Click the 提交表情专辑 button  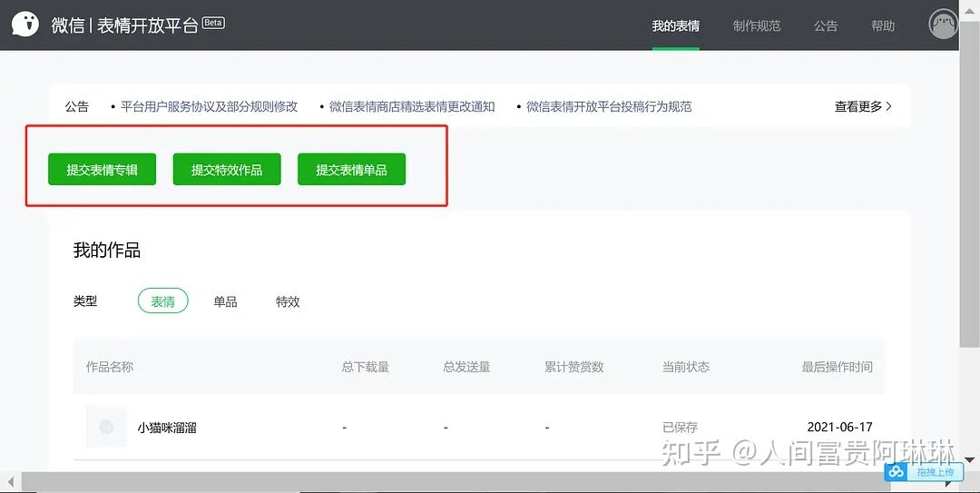[x=102, y=170]
